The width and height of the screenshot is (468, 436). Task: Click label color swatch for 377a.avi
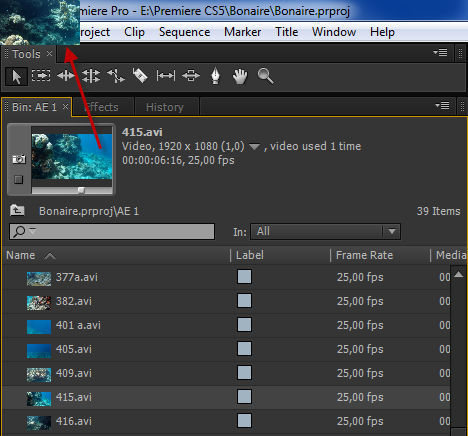[x=244, y=277]
